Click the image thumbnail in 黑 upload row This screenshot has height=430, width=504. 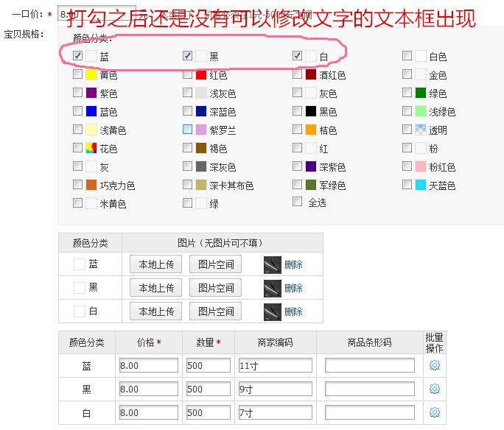pos(272,288)
